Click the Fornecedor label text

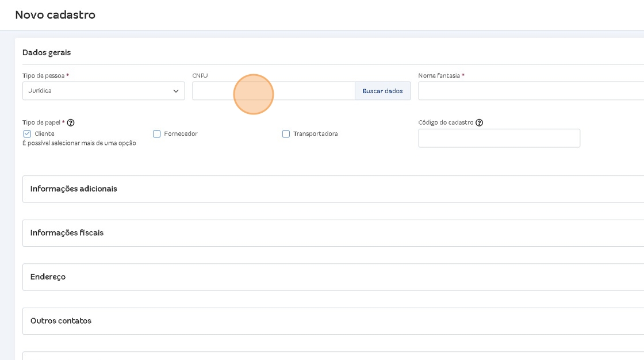pyautogui.click(x=181, y=133)
